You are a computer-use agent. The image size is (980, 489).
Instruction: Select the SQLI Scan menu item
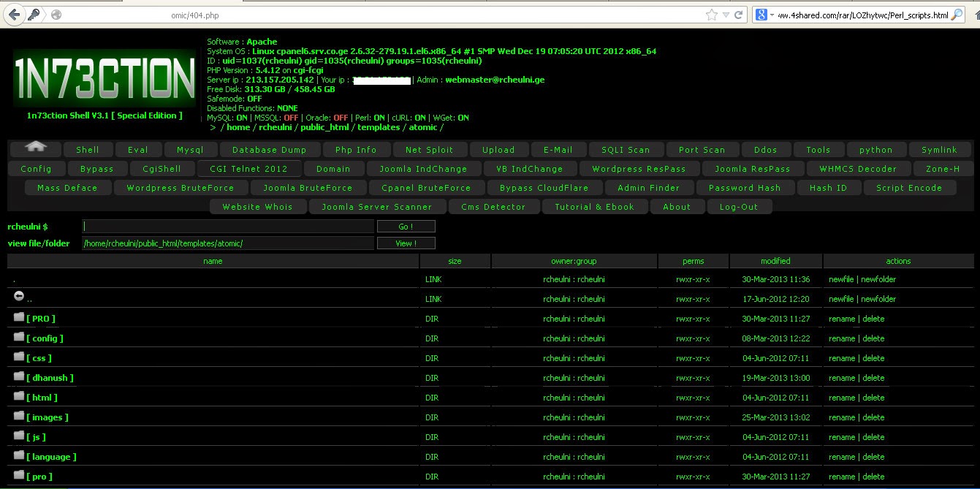(626, 149)
